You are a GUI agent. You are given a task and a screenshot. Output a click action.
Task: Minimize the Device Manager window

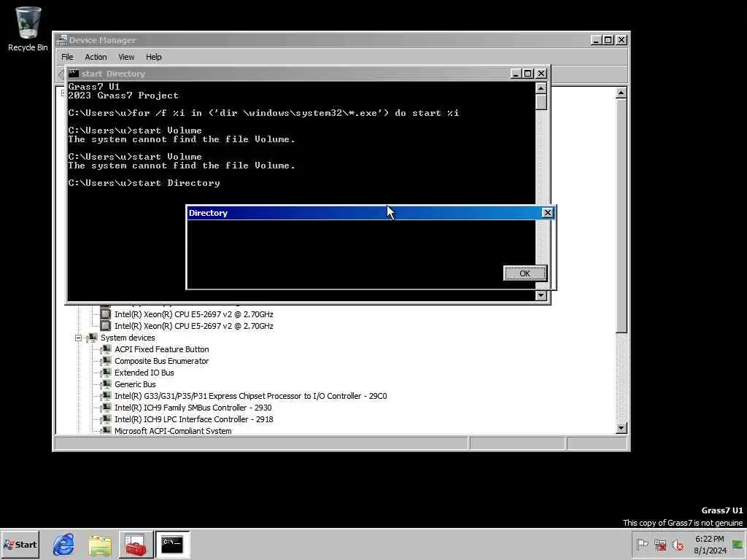click(x=595, y=40)
